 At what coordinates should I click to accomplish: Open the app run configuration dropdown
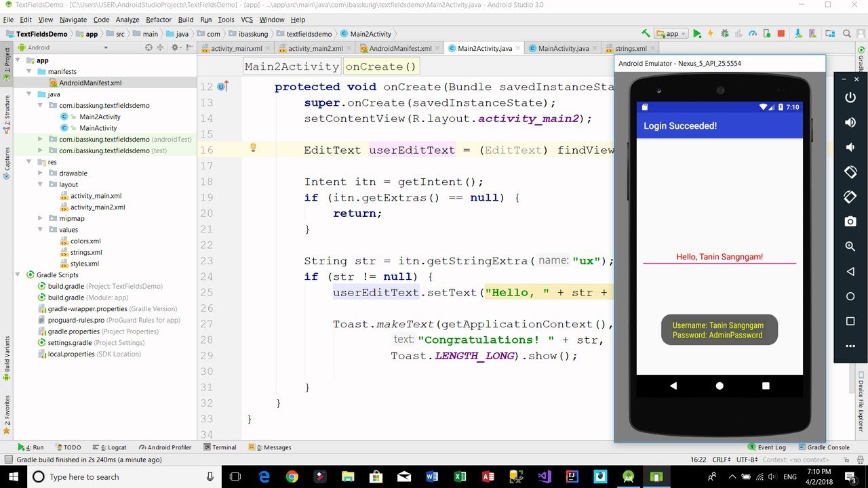coord(671,33)
